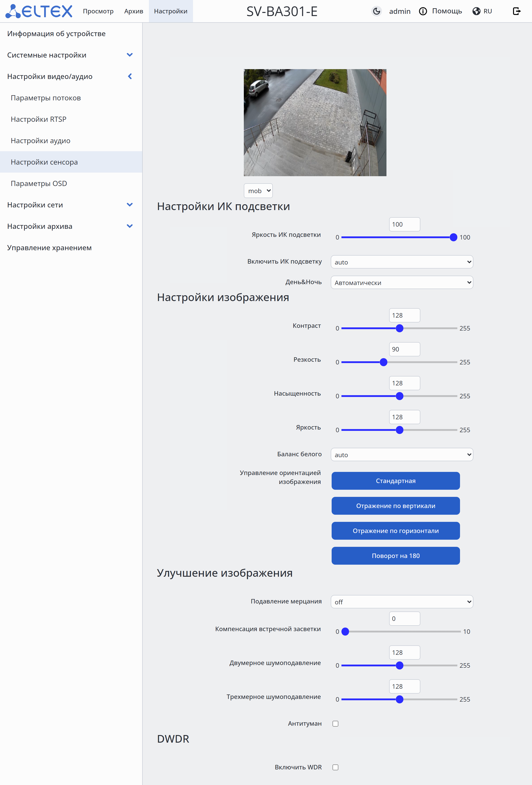This screenshot has height=785, width=532.
Task: Expand Archive settings chevron
Action: click(130, 226)
